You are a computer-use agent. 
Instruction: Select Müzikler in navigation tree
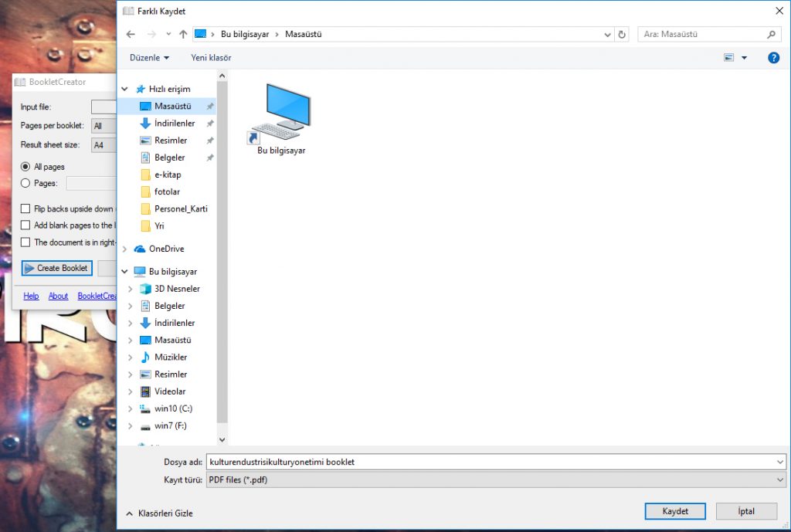point(171,357)
